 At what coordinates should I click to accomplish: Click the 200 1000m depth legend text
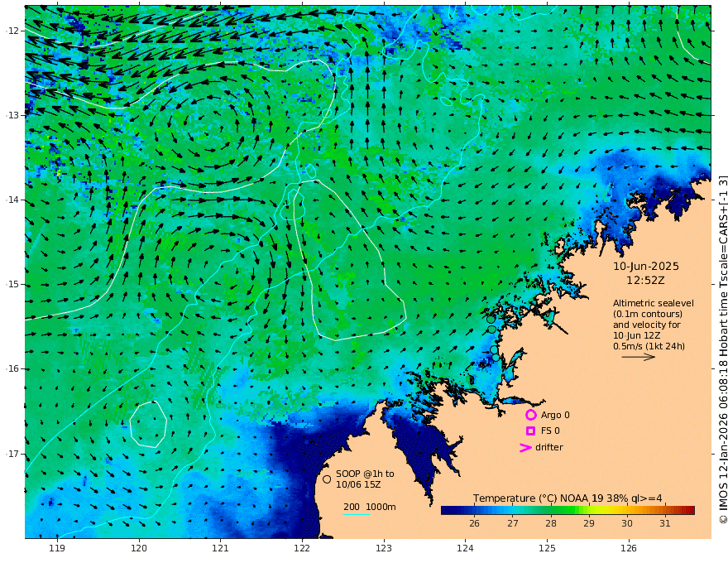point(370,507)
